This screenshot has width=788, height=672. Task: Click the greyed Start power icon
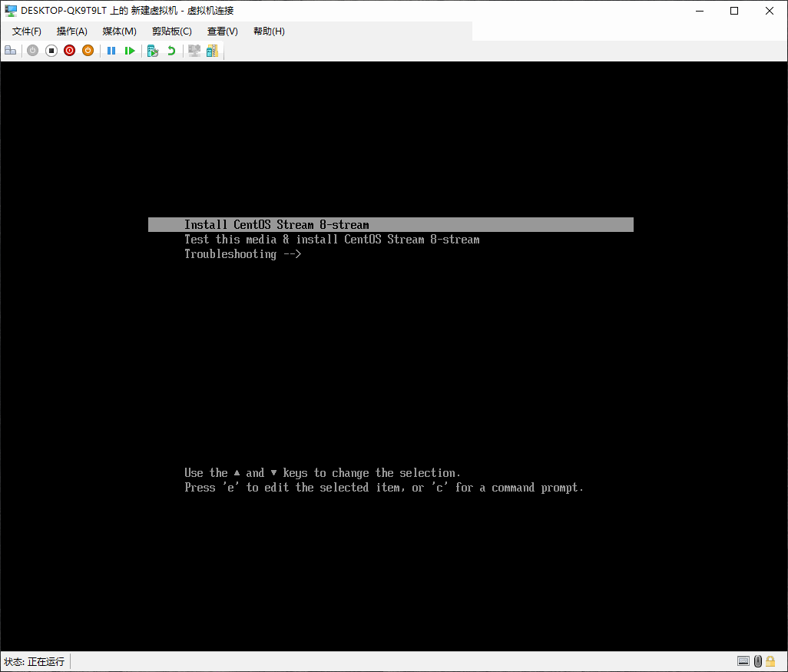pos(33,50)
